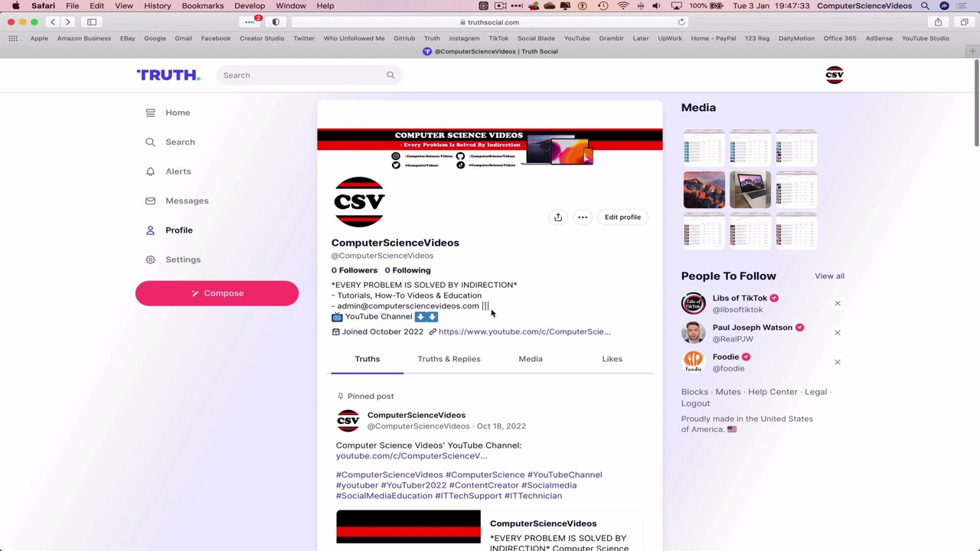Open the Bookmarks menu

(203, 6)
